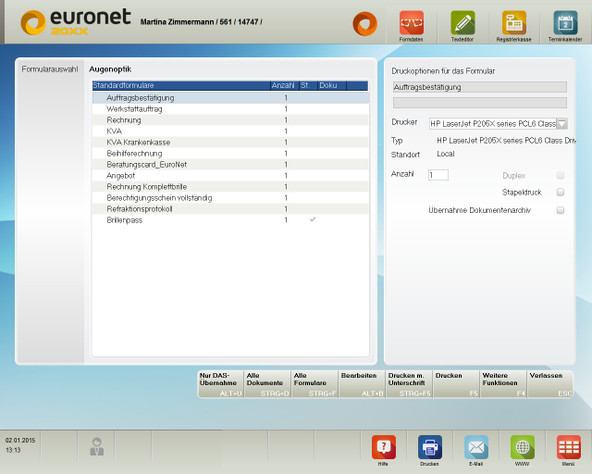Click the Bearbeiten ALT+B button
Viewport: 592px width, 474px height.
(x=362, y=384)
